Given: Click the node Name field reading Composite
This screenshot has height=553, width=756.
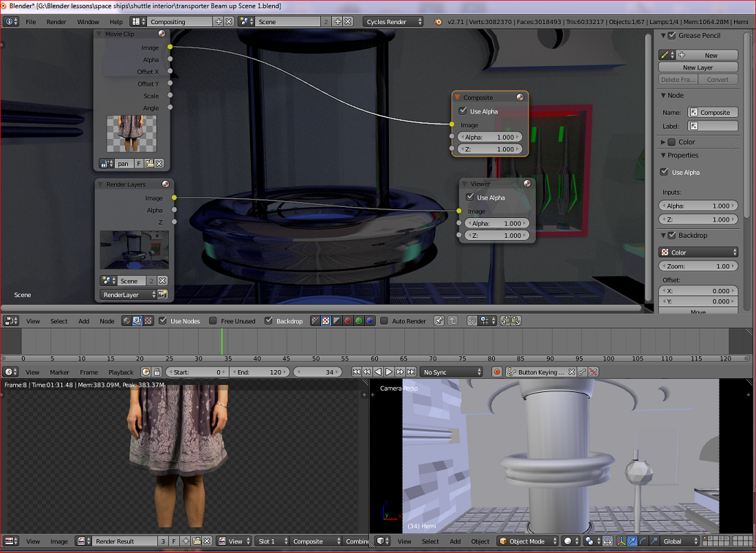Looking at the screenshot, I should pyautogui.click(x=713, y=113).
